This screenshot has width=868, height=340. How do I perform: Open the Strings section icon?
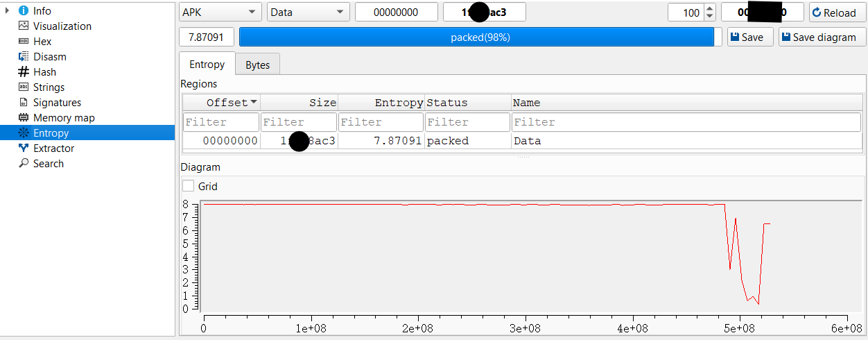24,87
